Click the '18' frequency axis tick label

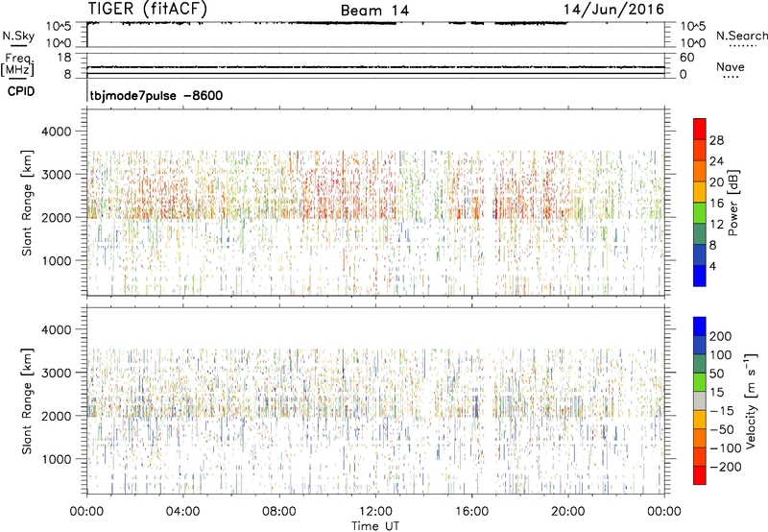(63, 58)
